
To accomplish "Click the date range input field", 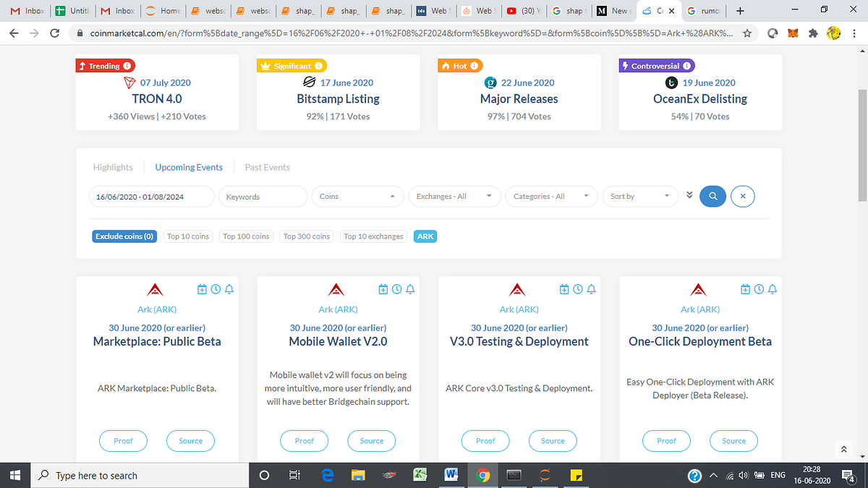I will point(151,196).
